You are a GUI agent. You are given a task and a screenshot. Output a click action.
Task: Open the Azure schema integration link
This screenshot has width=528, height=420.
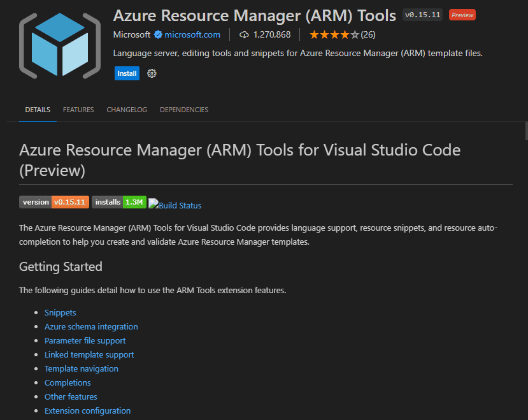point(91,327)
